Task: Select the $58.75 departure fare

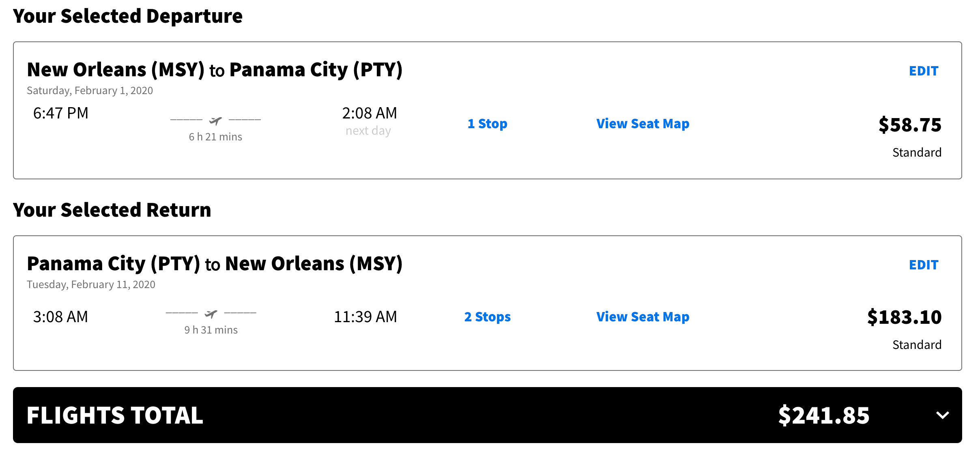Action: pyautogui.click(x=909, y=125)
